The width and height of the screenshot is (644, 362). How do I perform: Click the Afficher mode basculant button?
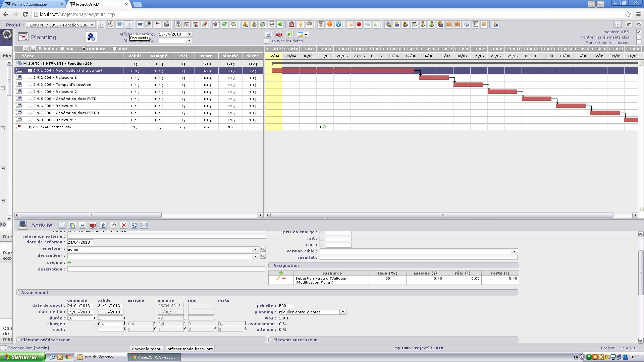tap(190, 349)
